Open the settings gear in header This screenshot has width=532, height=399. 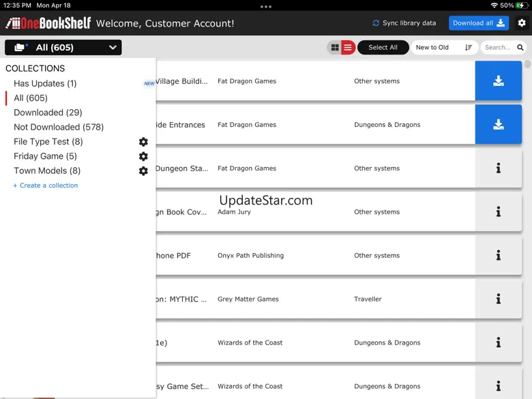tap(522, 23)
